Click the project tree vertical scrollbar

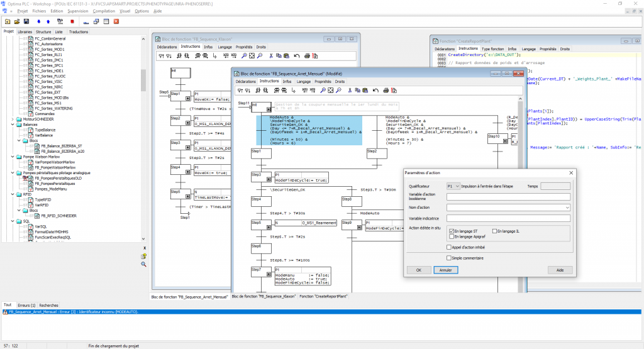point(143,80)
